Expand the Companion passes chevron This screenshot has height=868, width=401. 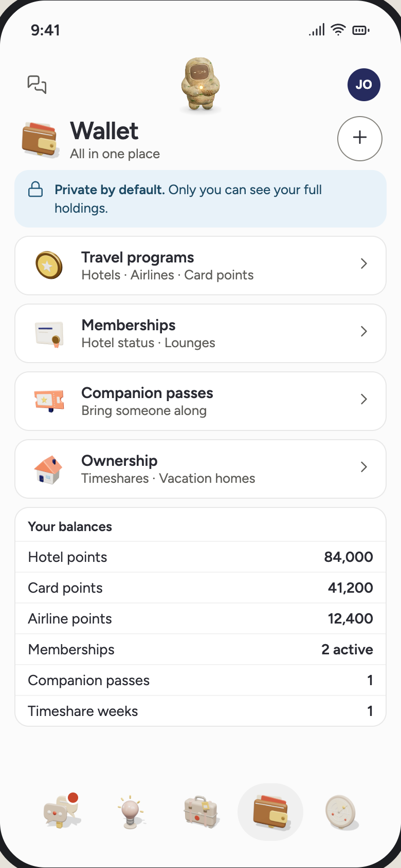coord(364,399)
